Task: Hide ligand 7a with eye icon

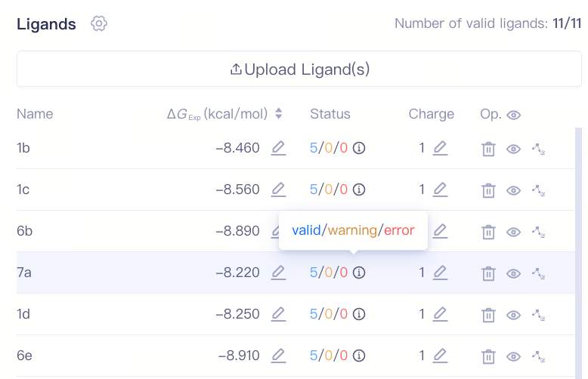Action: (514, 273)
